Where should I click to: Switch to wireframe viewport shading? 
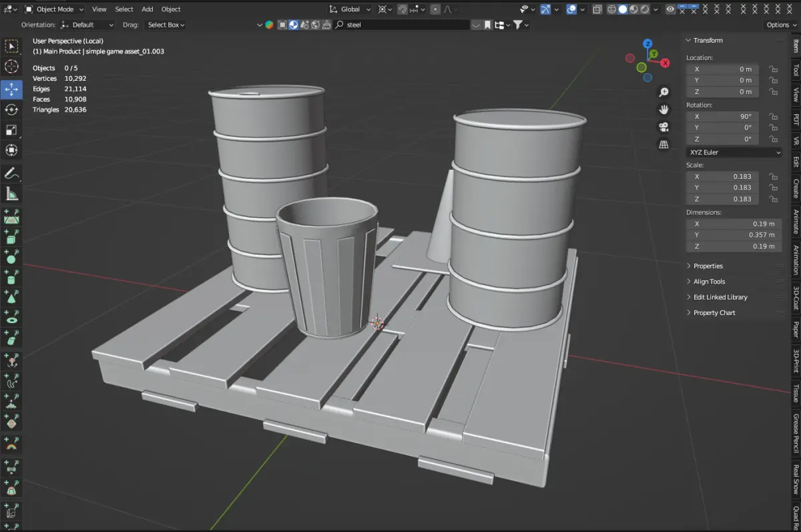pyautogui.click(x=611, y=9)
